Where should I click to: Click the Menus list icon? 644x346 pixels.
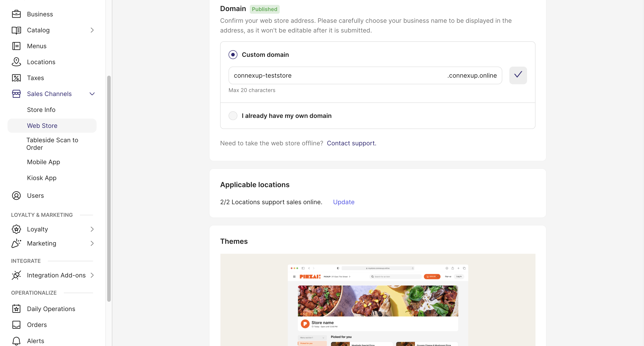click(16, 46)
